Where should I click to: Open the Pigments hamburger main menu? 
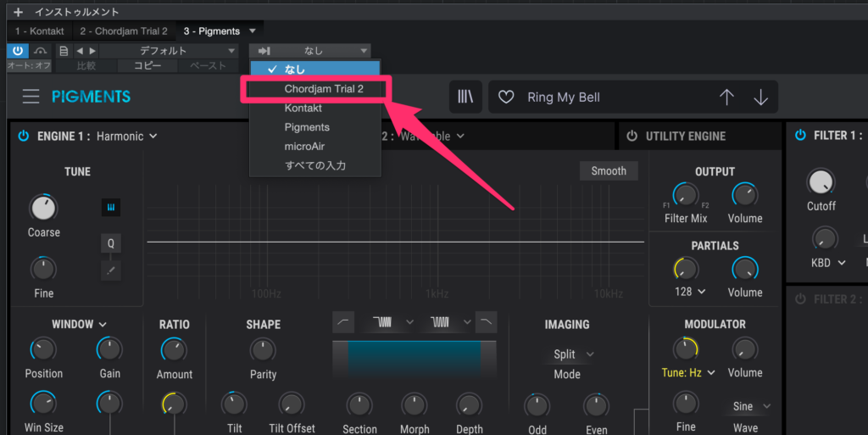31,97
